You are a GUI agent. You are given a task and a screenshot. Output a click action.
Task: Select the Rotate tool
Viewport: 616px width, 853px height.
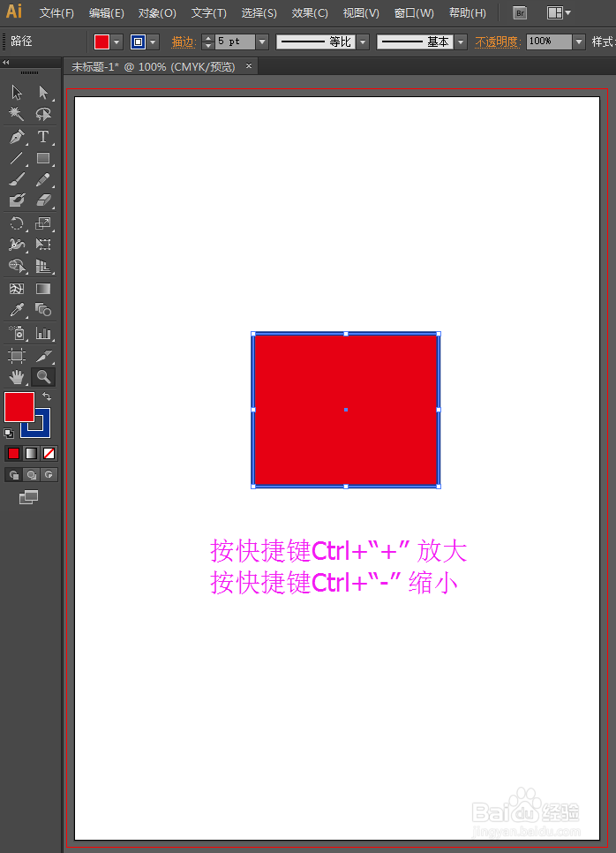click(17, 223)
